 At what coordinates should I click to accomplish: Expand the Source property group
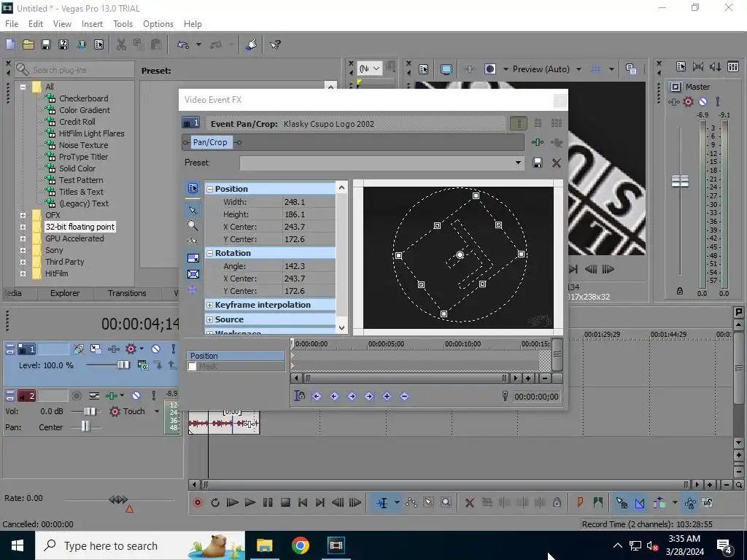[209, 319]
